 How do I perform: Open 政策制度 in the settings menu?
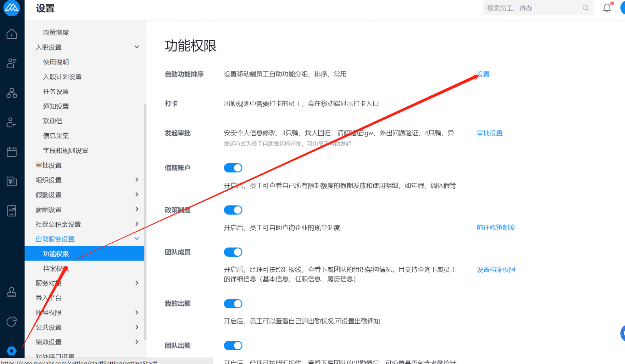(56, 32)
